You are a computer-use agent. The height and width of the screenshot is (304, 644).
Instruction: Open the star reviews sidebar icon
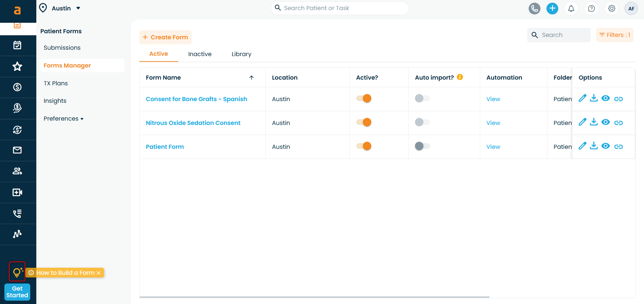tap(17, 67)
